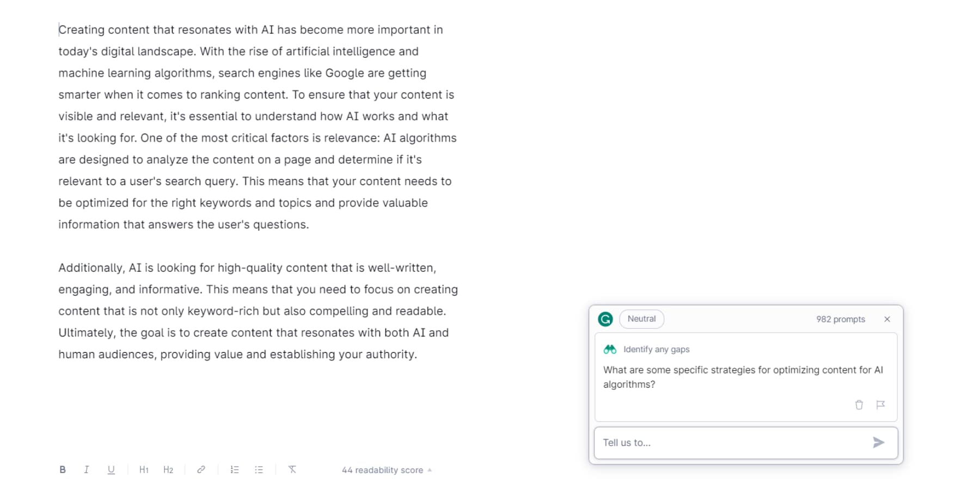Close the Grammarly assistant panel
The height and width of the screenshot is (490, 980).
887,320
